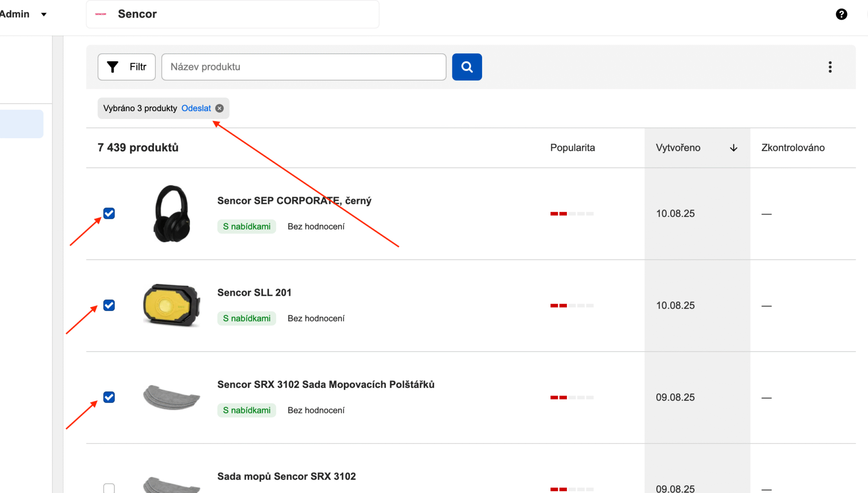Open the Sencor brand selector

(232, 14)
